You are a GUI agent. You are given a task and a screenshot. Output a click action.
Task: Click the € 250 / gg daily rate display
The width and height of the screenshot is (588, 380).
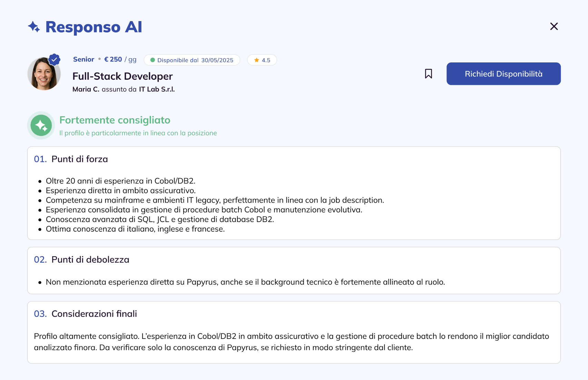click(119, 59)
